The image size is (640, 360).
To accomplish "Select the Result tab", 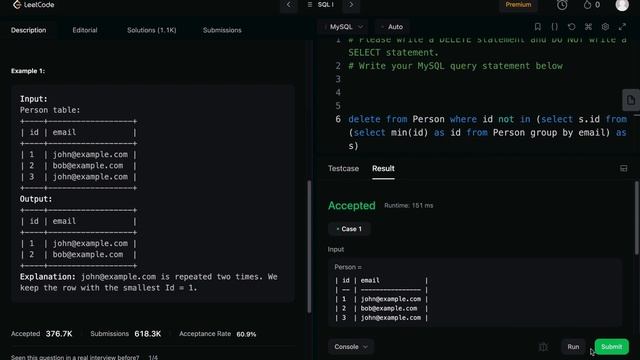I will [x=383, y=169].
